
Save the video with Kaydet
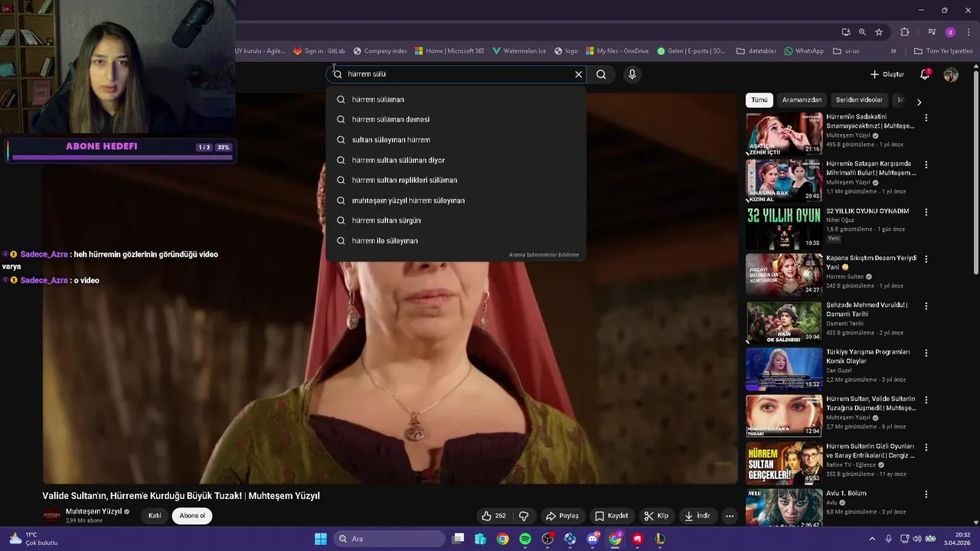pos(611,516)
